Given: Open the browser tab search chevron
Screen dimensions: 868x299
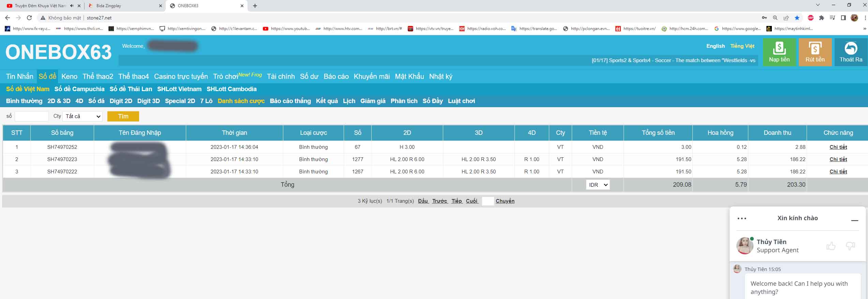Looking at the screenshot, I should pyautogui.click(x=818, y=5).
